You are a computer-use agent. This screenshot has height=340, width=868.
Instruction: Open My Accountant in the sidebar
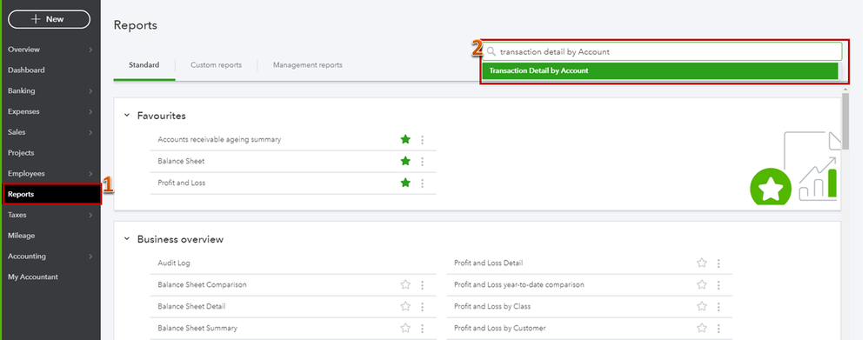coord(33,277)
